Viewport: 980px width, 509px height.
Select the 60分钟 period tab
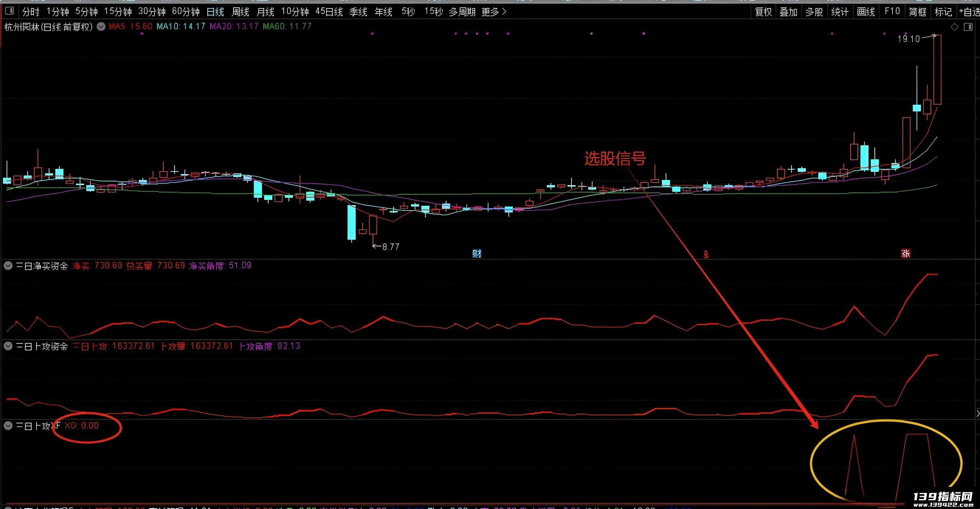186,12
